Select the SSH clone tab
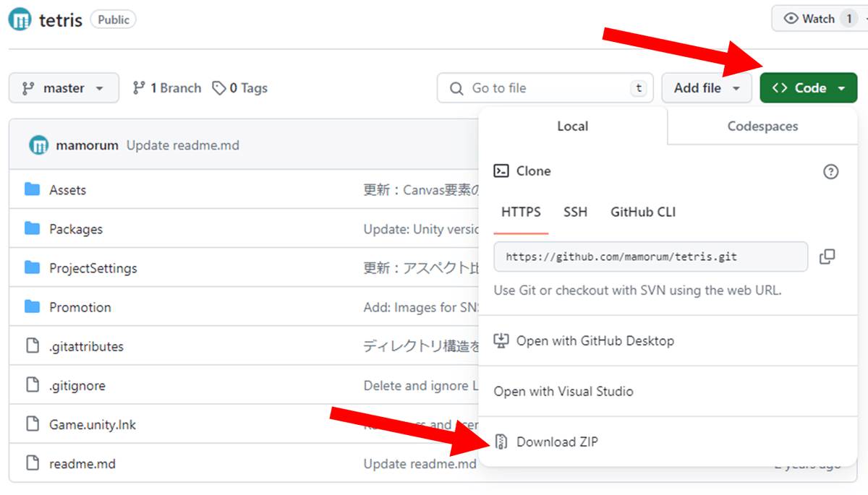868x495 pixels. (x=575, y=212)
